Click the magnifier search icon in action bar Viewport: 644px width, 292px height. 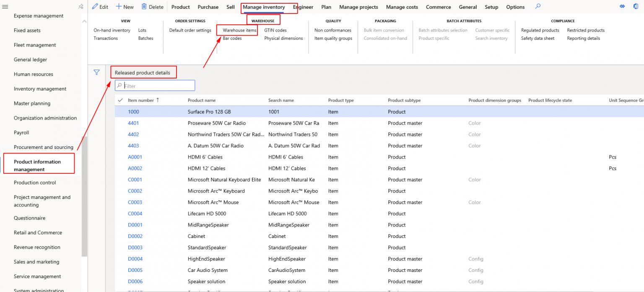point(538,7)
